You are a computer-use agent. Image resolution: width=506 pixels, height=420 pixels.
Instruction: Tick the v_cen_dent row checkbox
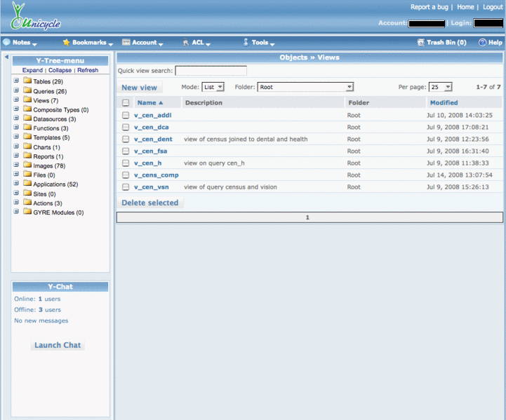[x=126, y=139]
